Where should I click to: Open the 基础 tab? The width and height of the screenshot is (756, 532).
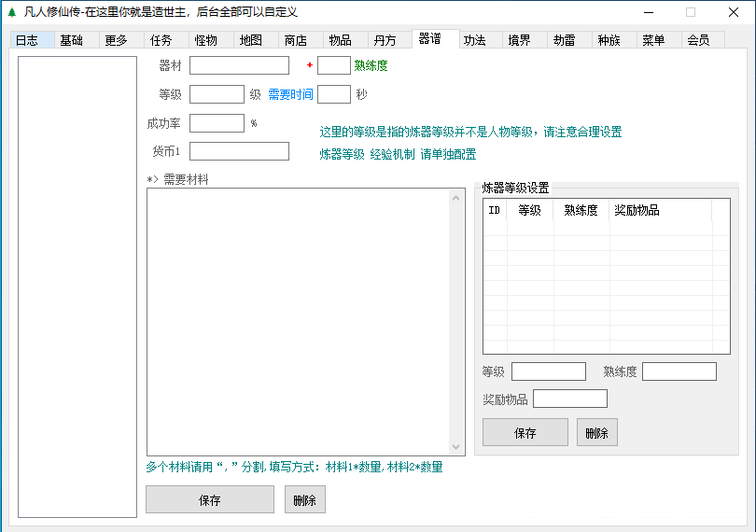[x=77, y=40]
